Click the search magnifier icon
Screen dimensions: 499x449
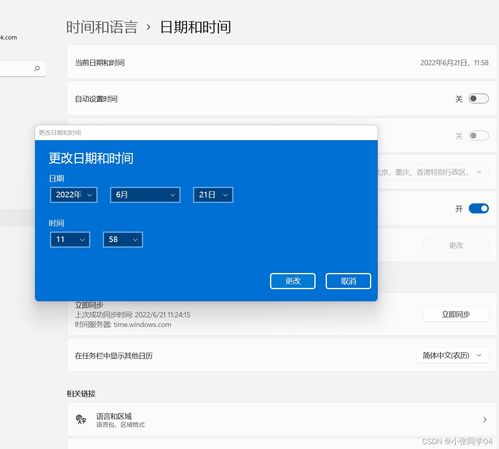coord(37,68)
